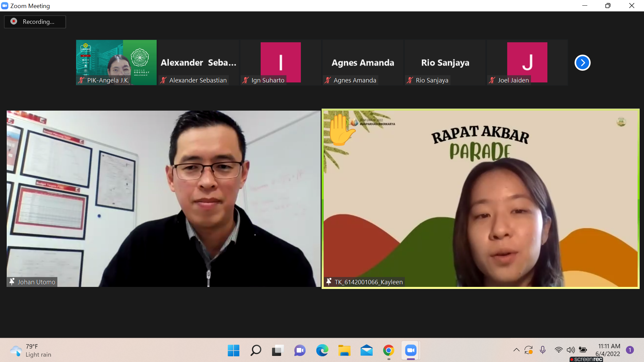Click muted mic icon of Alexander Sebastian
Screen dimensions: 644x362
[163, 80]
